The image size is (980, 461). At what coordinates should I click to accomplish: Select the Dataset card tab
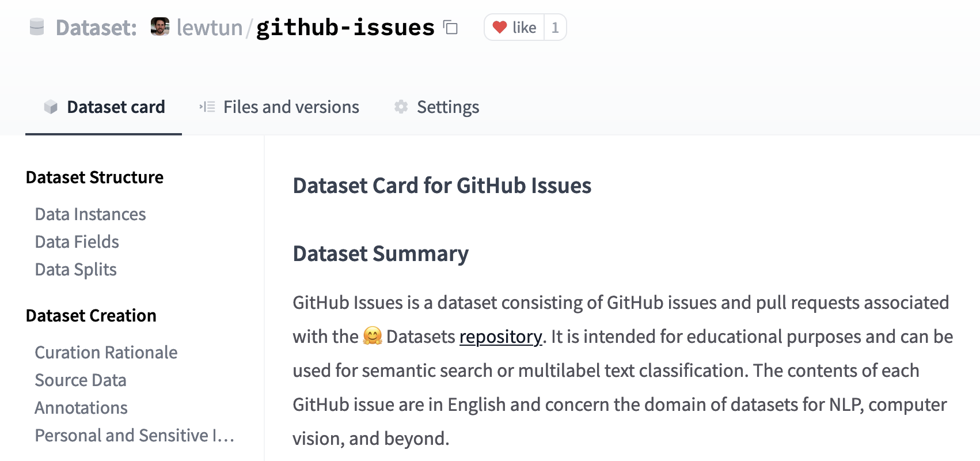click(x=116, y=107)
